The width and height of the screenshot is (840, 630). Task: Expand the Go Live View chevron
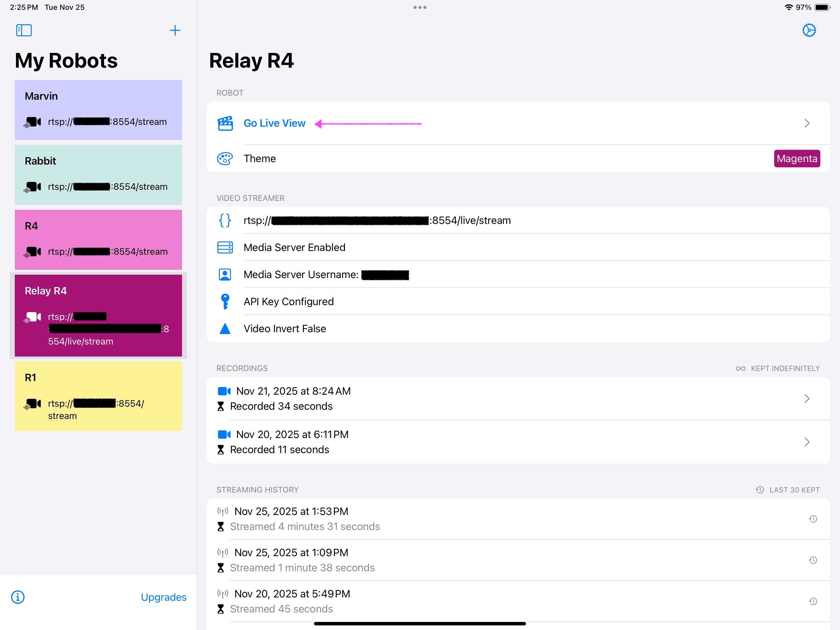pyautogui.click(x=807, y=123)
